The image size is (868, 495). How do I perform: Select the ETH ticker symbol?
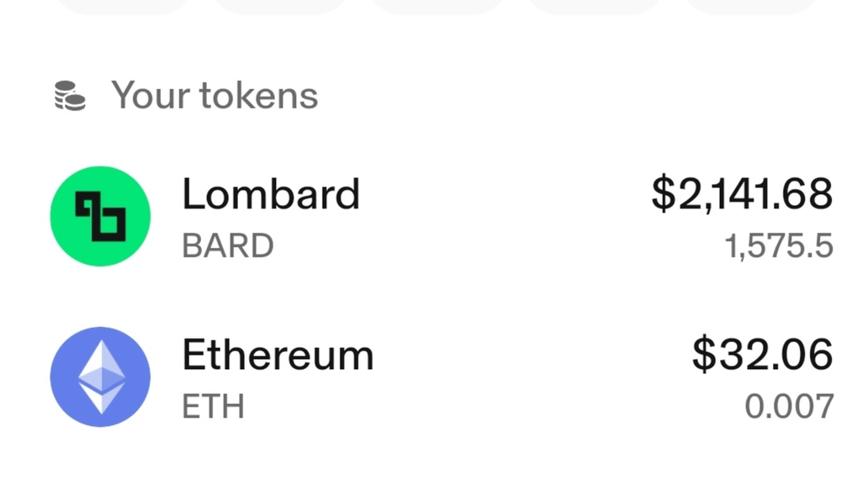click(213, 407)
